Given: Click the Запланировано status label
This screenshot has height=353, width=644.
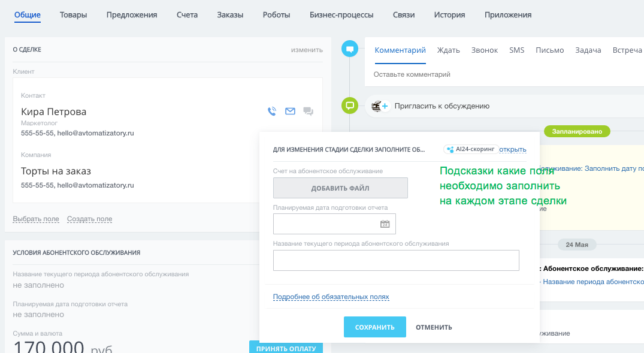Looking at the screenshot, I should (x=577, y=131).
